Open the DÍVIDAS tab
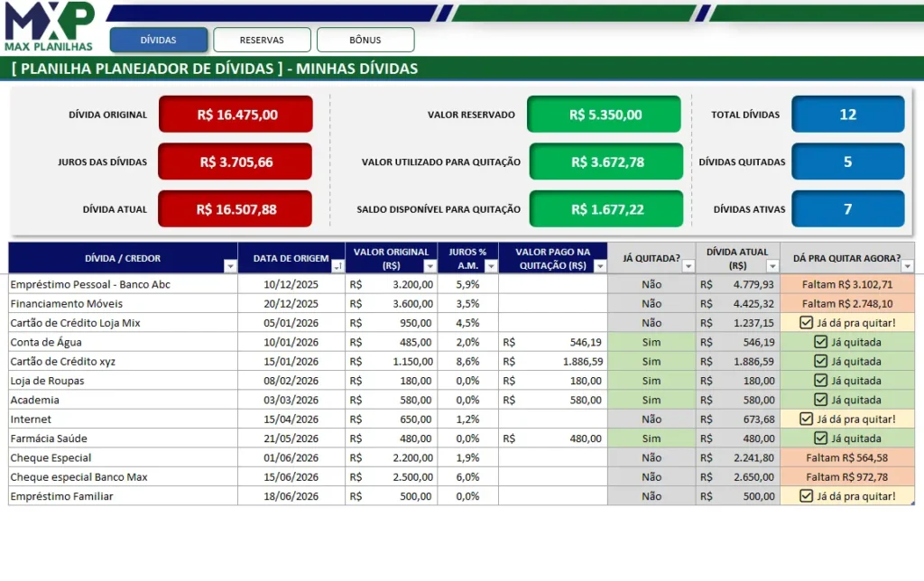 [x=159, y=40]
